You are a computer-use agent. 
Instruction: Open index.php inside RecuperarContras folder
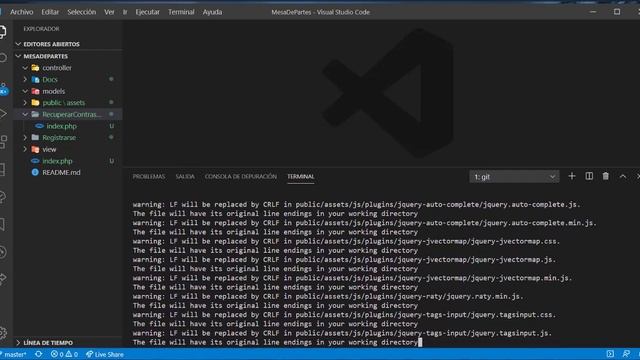[62, 126]
